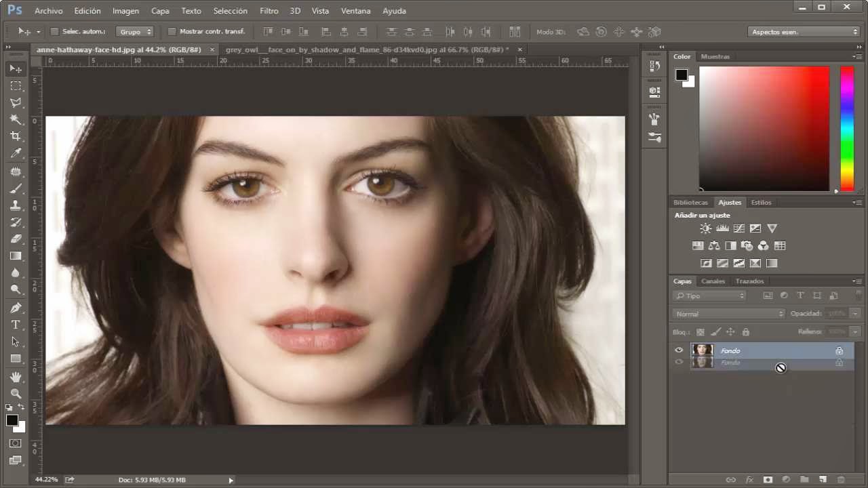Add a Curves adjustment
This screenshot has width=868, height=488.
tap(738, 228)
